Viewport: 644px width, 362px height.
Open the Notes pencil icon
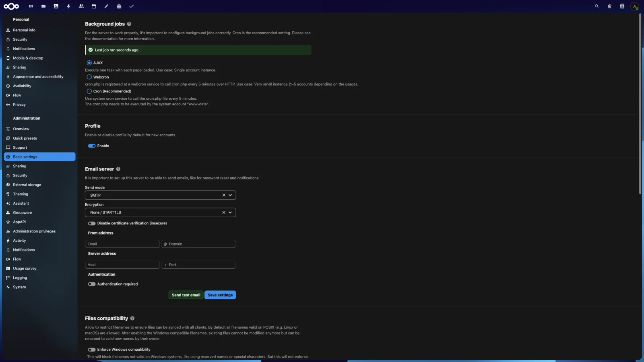tap(106, 6)
